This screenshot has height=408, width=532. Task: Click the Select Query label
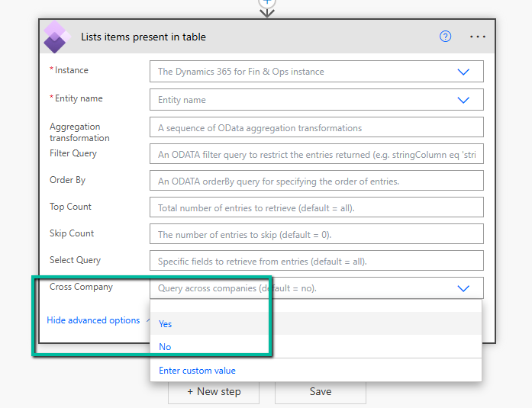(x=75, y=260)
